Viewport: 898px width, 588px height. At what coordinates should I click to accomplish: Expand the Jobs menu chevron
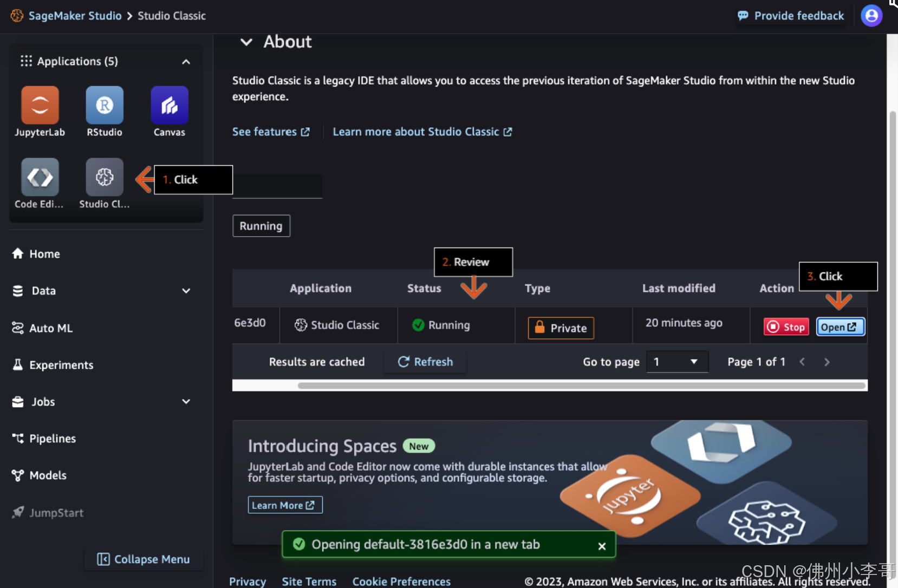click(186, 401)
